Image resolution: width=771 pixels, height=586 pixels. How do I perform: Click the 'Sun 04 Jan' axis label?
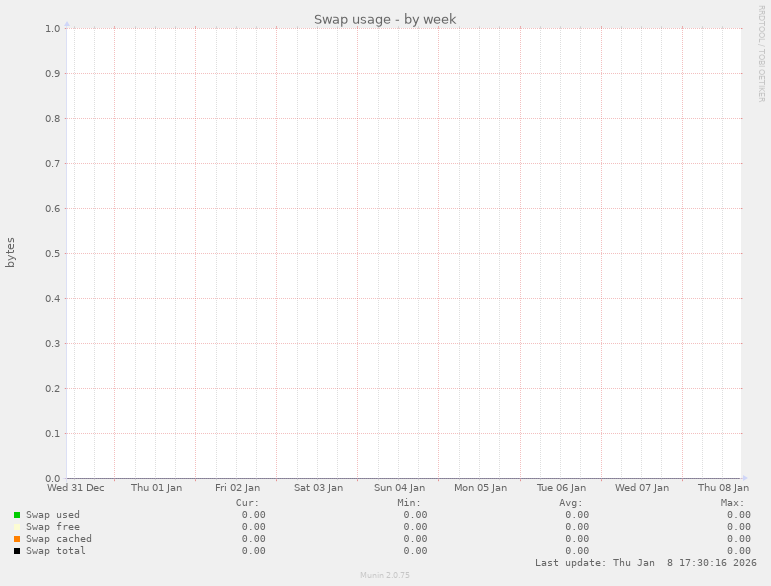click(x=399, y=488)
